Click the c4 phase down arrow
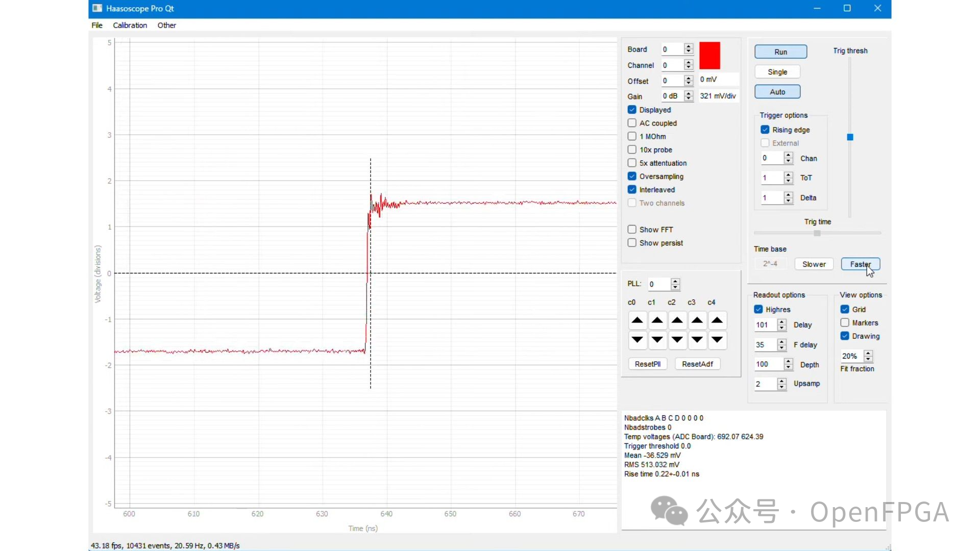Image resolution: width=980 pixels, height=551 pixels. pyautogui.click(x=717, y=340)
